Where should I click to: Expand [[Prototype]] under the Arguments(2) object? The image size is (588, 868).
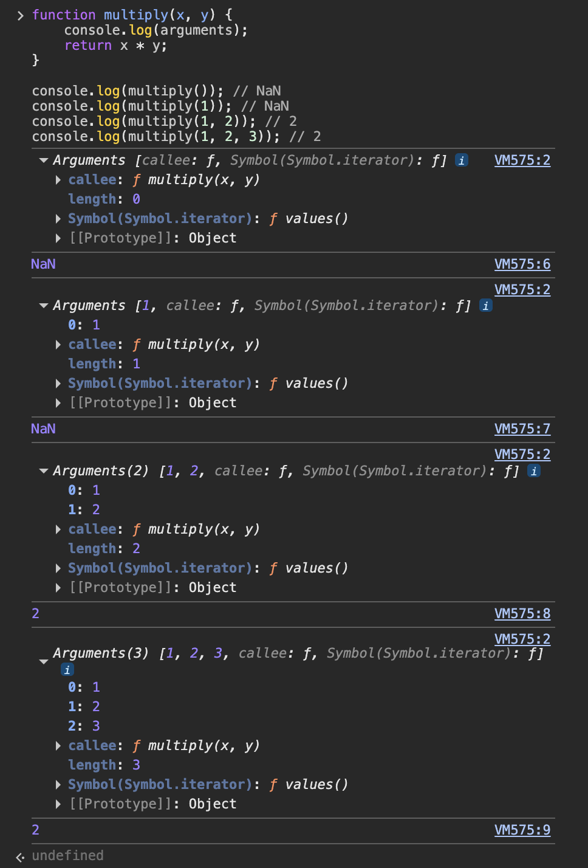(x=58, y=588)
